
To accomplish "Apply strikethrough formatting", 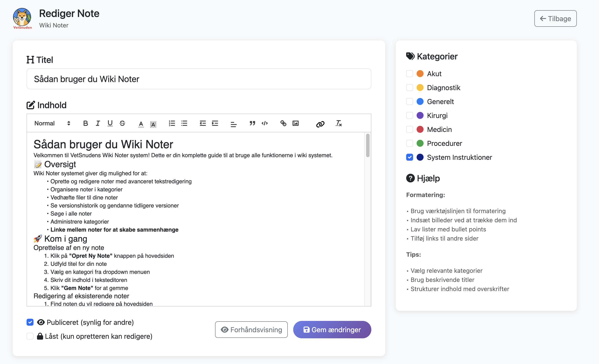I will [122, 123].
